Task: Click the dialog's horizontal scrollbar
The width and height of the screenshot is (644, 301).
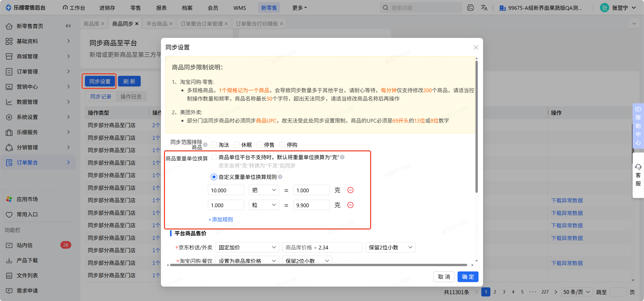Action: click(x=318, y=265)
